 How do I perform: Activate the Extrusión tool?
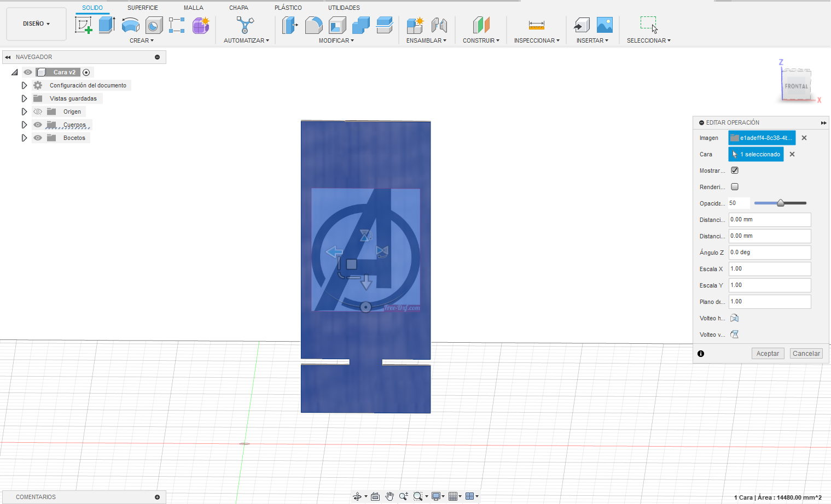[107, 25]
